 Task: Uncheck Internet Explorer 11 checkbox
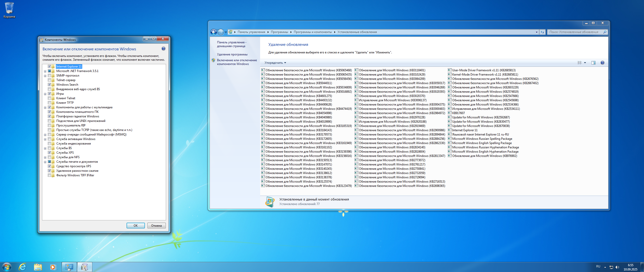[x=49, y=66]
